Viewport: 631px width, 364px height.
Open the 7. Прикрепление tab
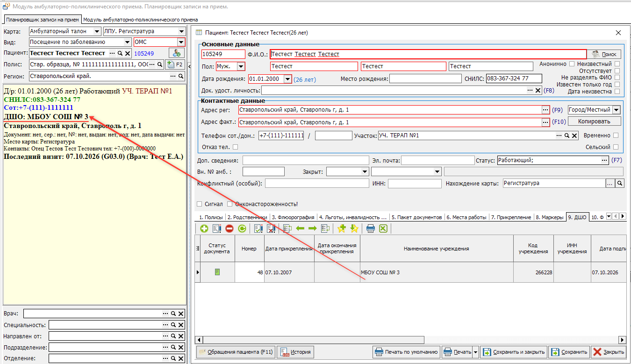tap(511, 217)
